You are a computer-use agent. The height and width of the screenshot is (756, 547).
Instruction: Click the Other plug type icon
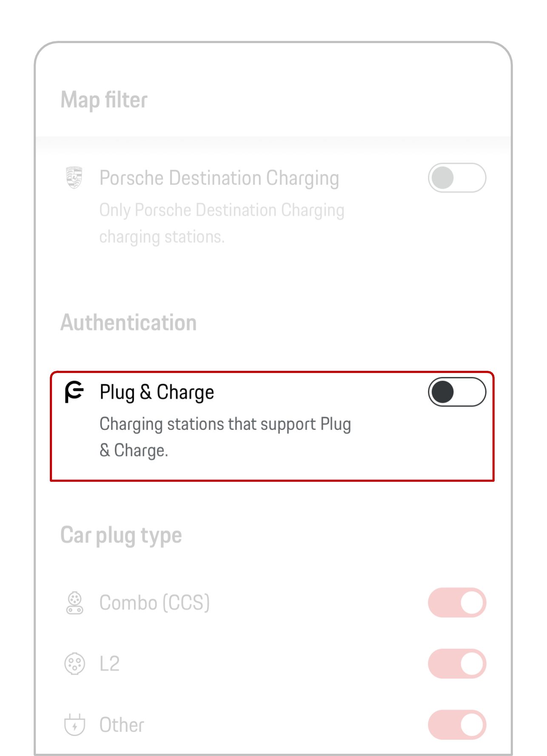(x=75, y=724)
